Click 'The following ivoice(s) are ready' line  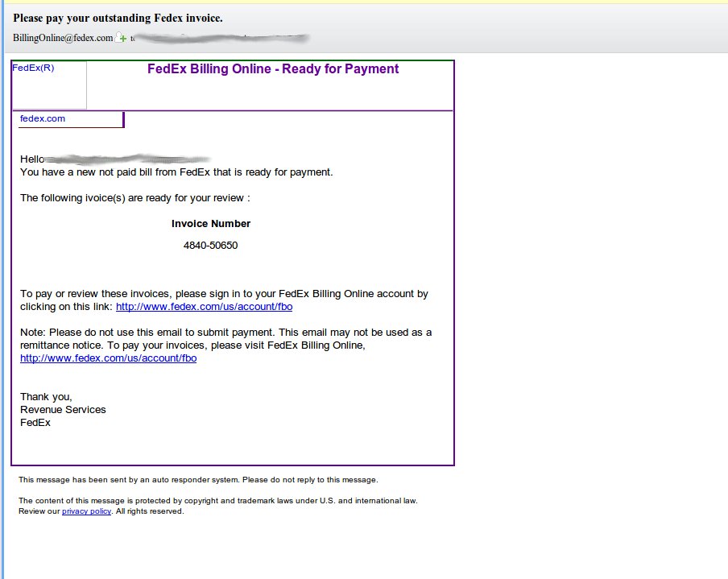(134, 198)
